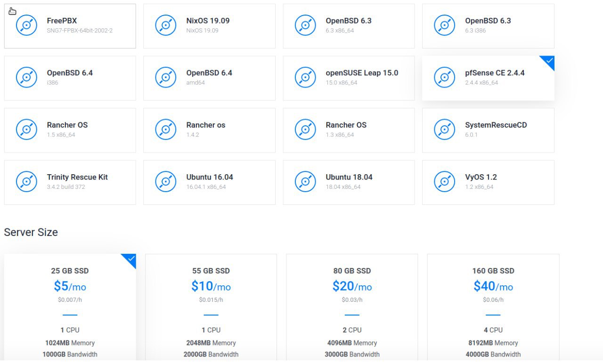Click the FreePBX disc icon
The width and height of the screenshot is (603, 364).
pos(26,25)
